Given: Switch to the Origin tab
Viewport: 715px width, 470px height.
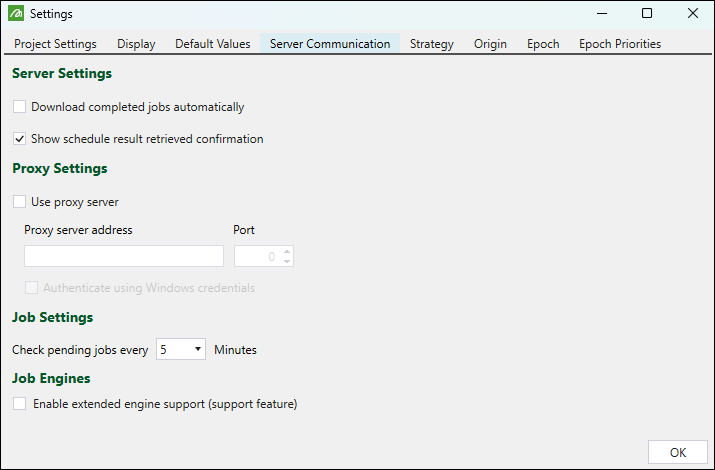Looking at the screenshot, I should 490,44.
